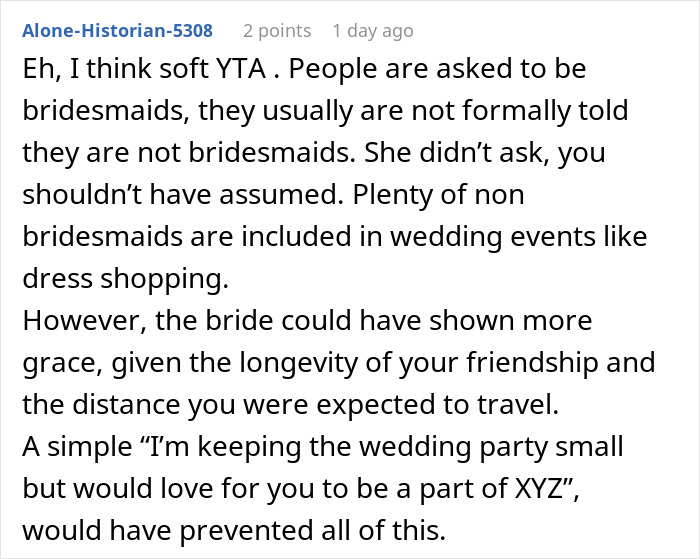The height and width of the screenshot is (559, 700).
Task: Click the line starting "bridesmaids are included"
Action: pos(331,239)
